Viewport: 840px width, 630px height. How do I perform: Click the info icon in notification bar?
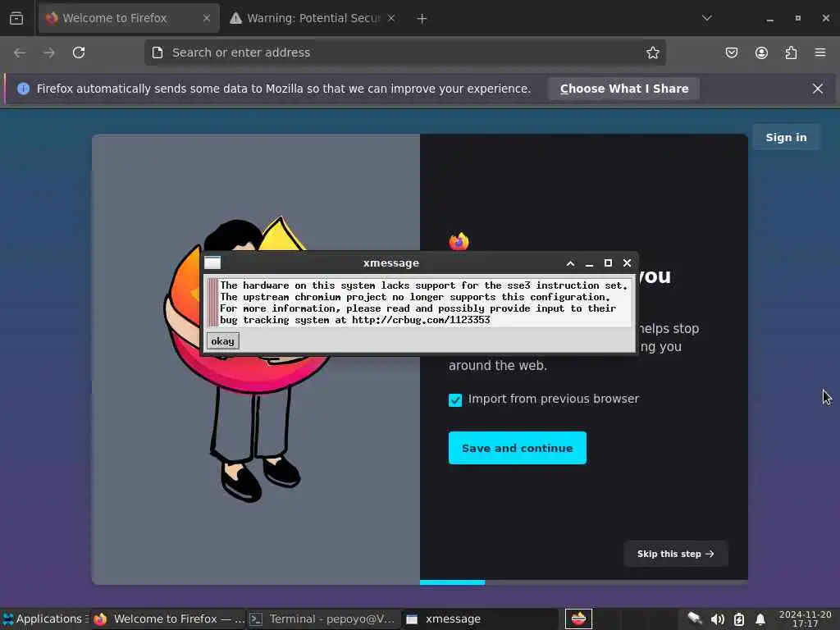(23, 89)
